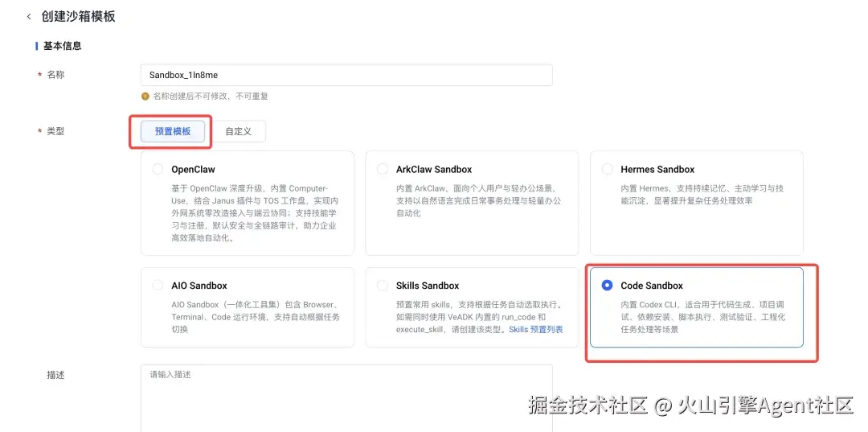Click the Hermes Sandbox description about 持续记忆
868x432 pixels.
(702, 195)
